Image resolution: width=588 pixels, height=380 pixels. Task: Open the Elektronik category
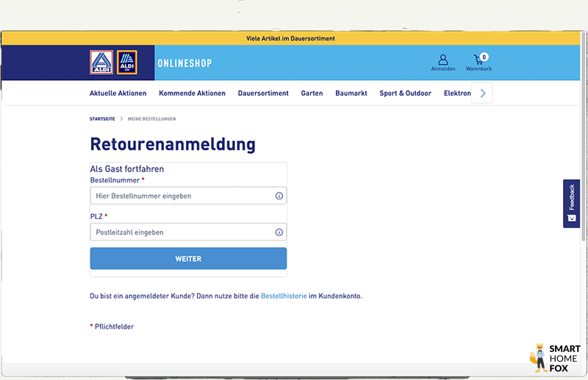click(x=457, y=93)
